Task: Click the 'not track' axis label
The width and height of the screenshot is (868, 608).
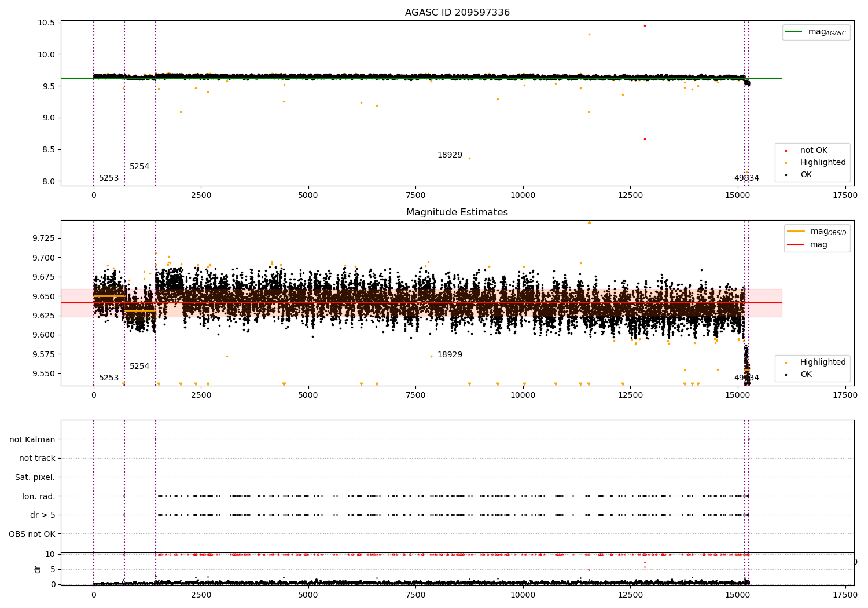Action: point(37,459)
